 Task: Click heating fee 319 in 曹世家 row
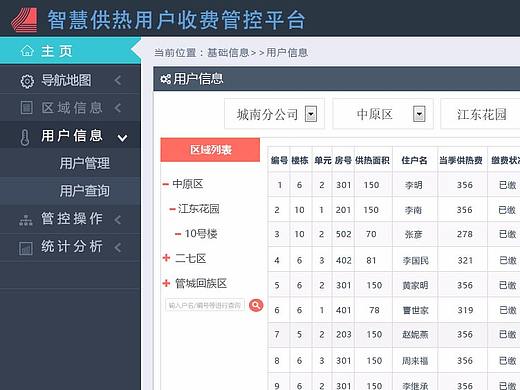[x=465, y=310]
